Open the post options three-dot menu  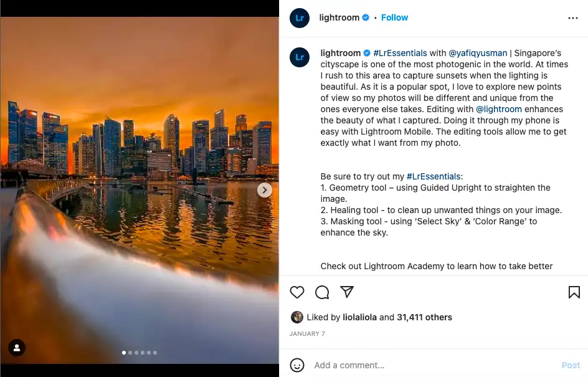[573, 18]
